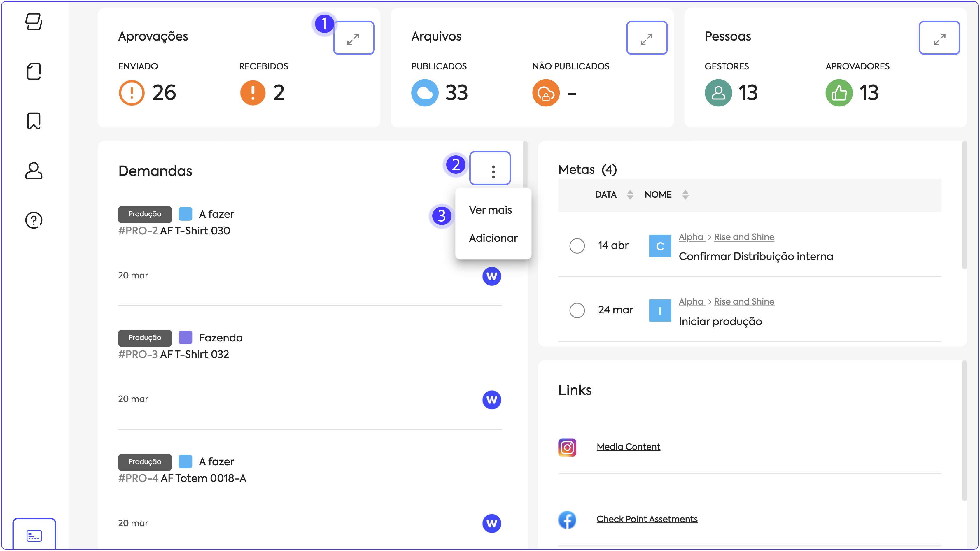Toggle the 24 mar Iniciar produção circle

point(577,310)
